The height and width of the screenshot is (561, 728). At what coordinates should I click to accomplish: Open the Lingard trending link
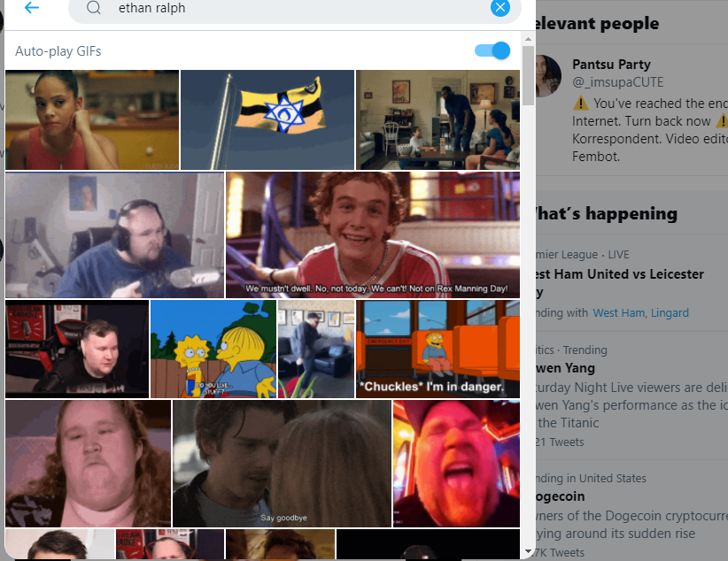(x=670, y=312)
